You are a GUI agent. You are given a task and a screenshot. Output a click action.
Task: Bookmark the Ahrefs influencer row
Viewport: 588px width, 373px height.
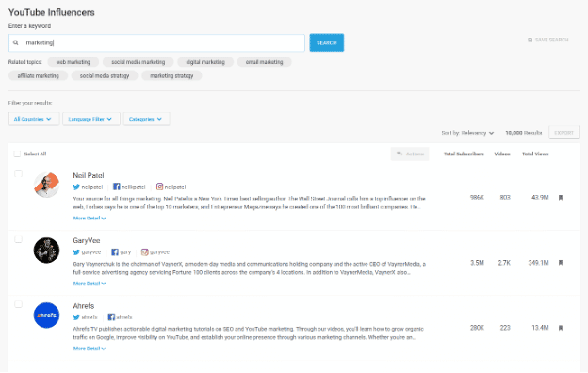[561, 328]
